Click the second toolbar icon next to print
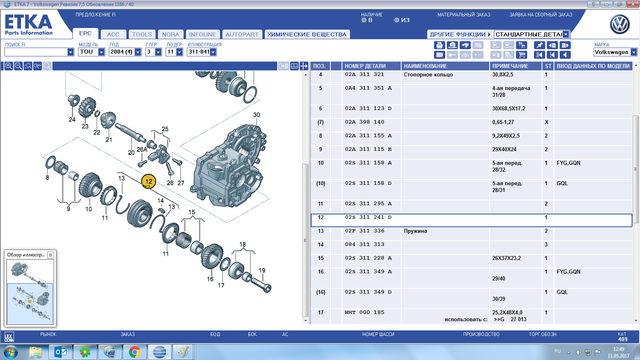Image resolution: width=640 pixels, height=360 pixels. [452, 45]
